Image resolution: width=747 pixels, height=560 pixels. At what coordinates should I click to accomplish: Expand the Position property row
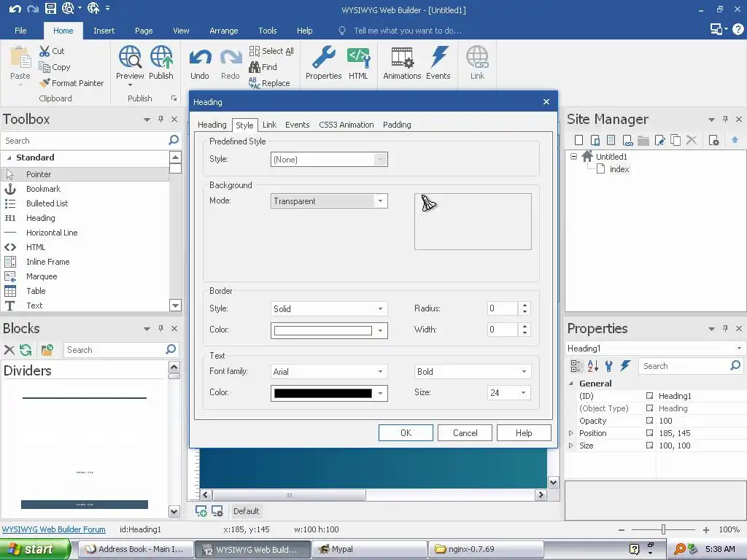(x=571, y=433)
